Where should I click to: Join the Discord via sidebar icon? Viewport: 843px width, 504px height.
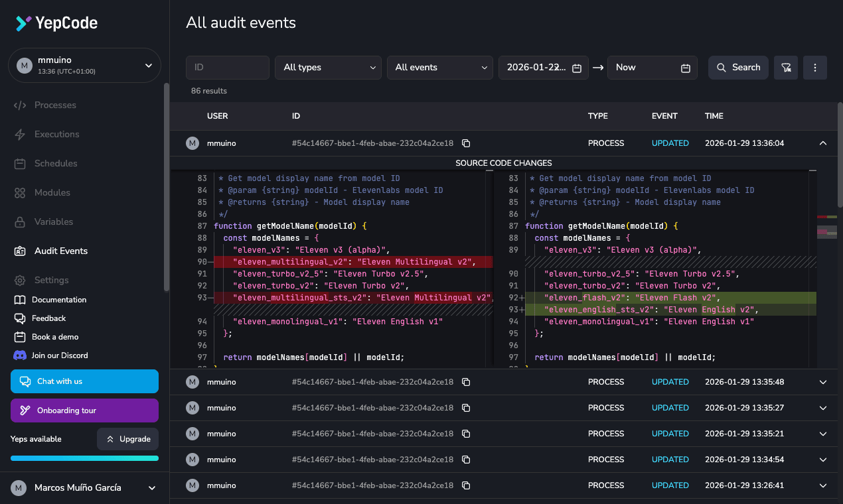pos(20,355)
